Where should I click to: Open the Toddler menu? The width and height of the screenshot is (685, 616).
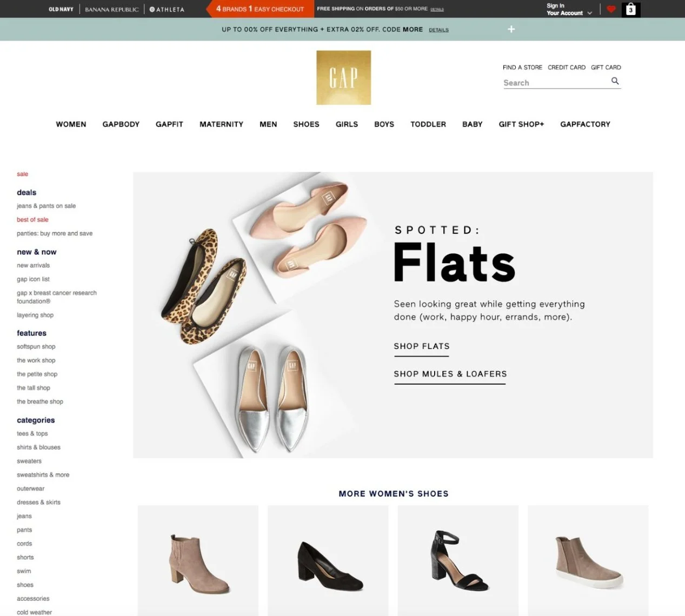(x=428, y=124)
